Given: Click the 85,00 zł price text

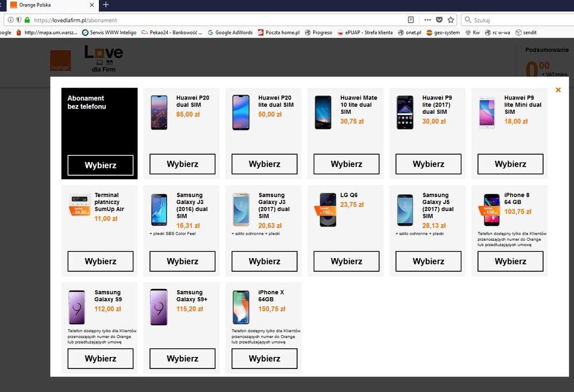Looking at the screenshot, I should pos(188,114).
